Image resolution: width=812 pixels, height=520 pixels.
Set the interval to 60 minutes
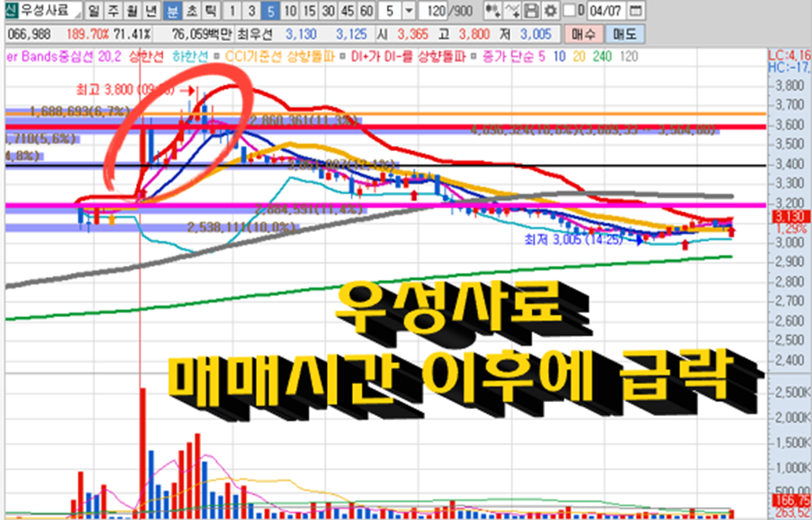coord(366,10)
